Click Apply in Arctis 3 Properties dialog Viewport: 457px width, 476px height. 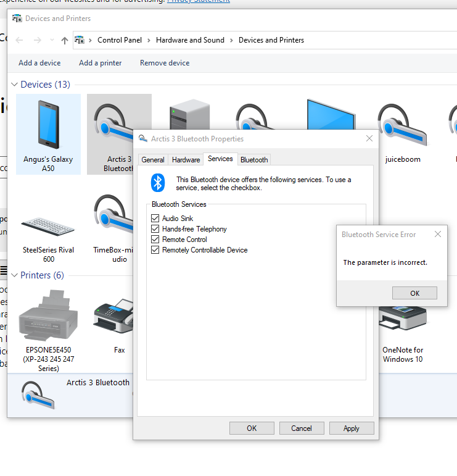coord(352,428)
